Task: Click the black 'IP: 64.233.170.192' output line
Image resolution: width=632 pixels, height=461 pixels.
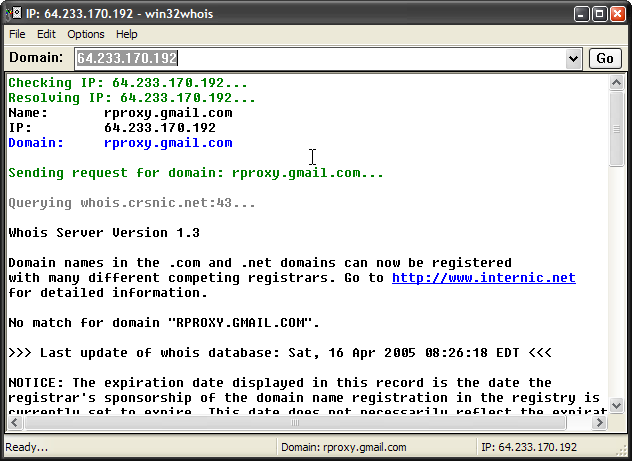Action: [x=112, y=128]
